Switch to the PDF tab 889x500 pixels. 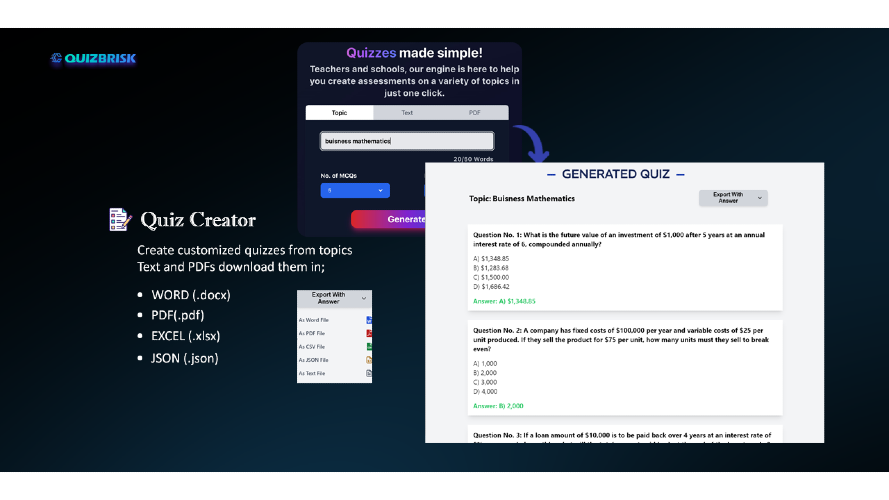tap(475, 113)
